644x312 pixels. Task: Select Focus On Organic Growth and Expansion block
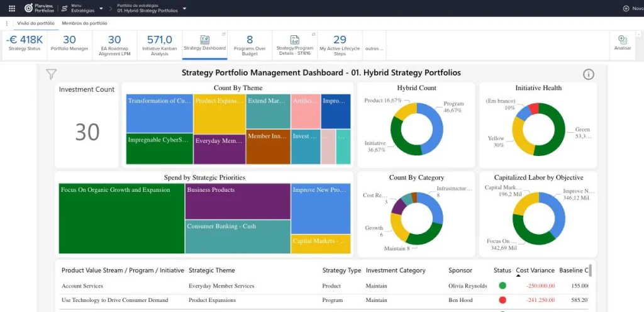[121, 218]
